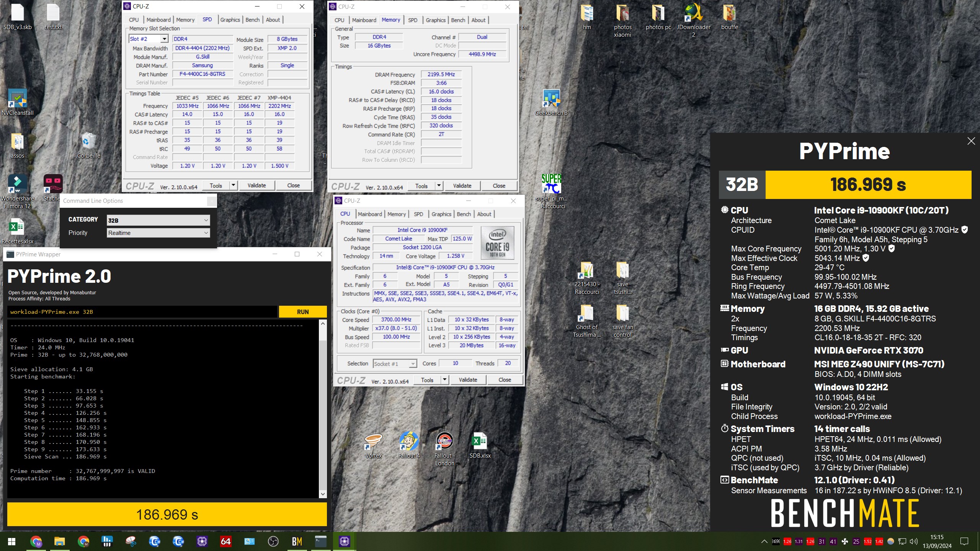Click Close button in SPD window

point(293,185)
